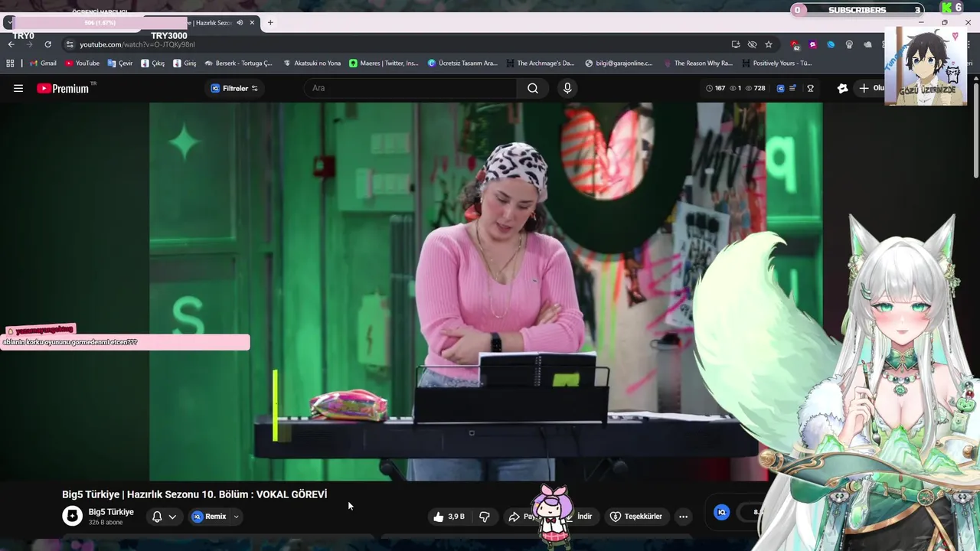
Task: Open the Positively Yours bookmark
Action: click(x=776, y=64)
